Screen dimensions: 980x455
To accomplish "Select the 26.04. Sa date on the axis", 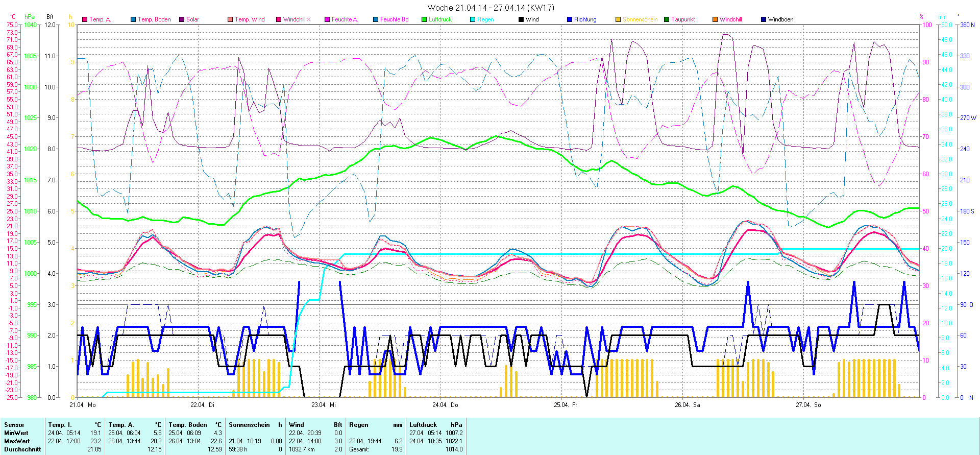I will pos(687,405).
